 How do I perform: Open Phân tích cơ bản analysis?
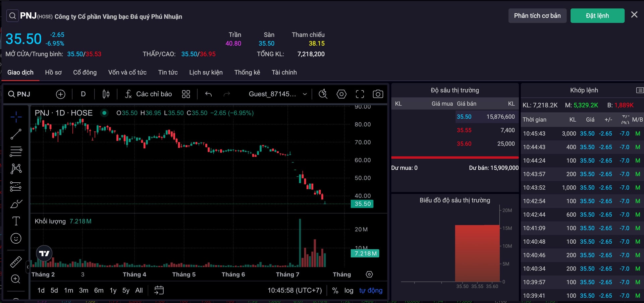pyautogui.click(x=537, y=16)
